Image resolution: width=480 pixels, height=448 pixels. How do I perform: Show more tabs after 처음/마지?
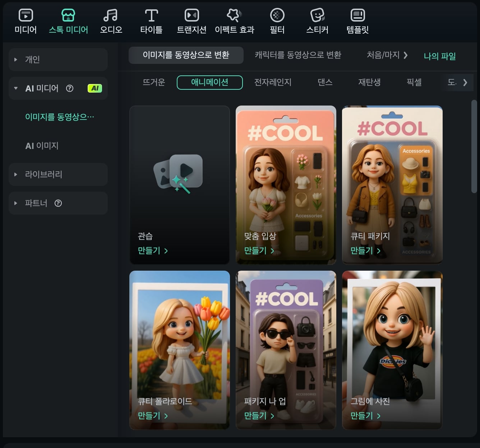click(406, 55)
